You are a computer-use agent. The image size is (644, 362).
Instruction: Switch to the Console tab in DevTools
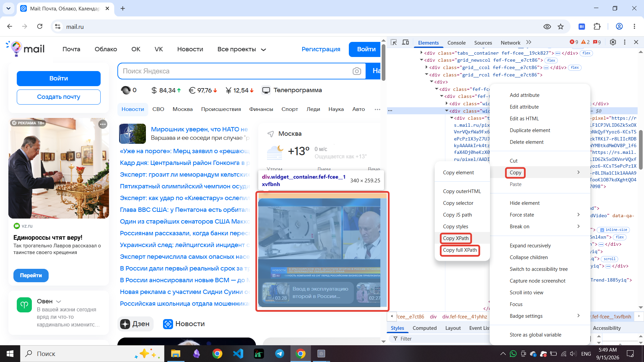456,43
